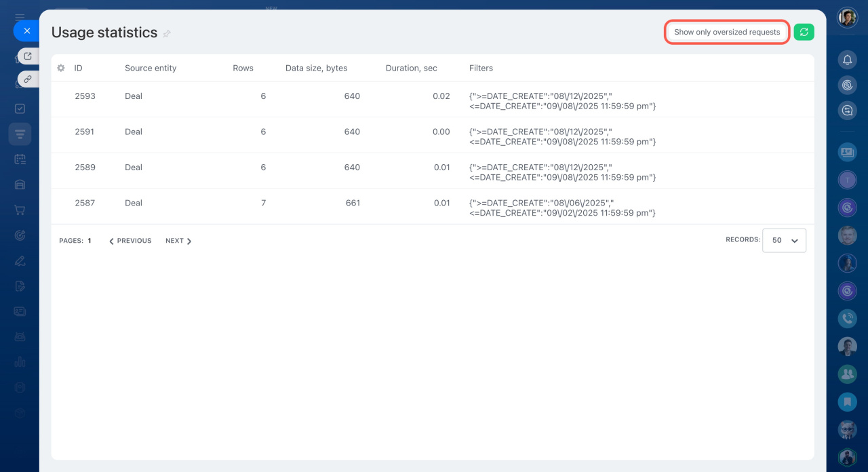This screenshot has height=472, width=868.
Task: Open page in new window icon
Action: pos(28,56)
